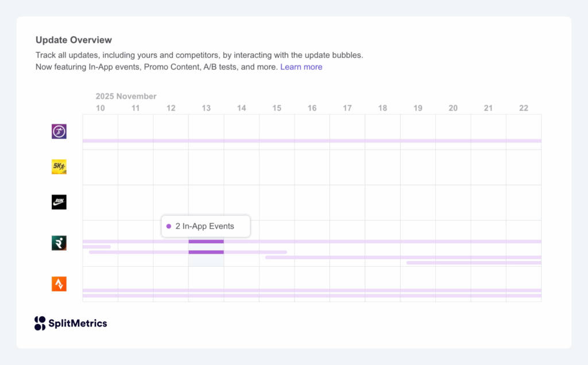Click the "2025 November" month label
The height and width of the screenshot is (365, 588).
click(126, 96)
